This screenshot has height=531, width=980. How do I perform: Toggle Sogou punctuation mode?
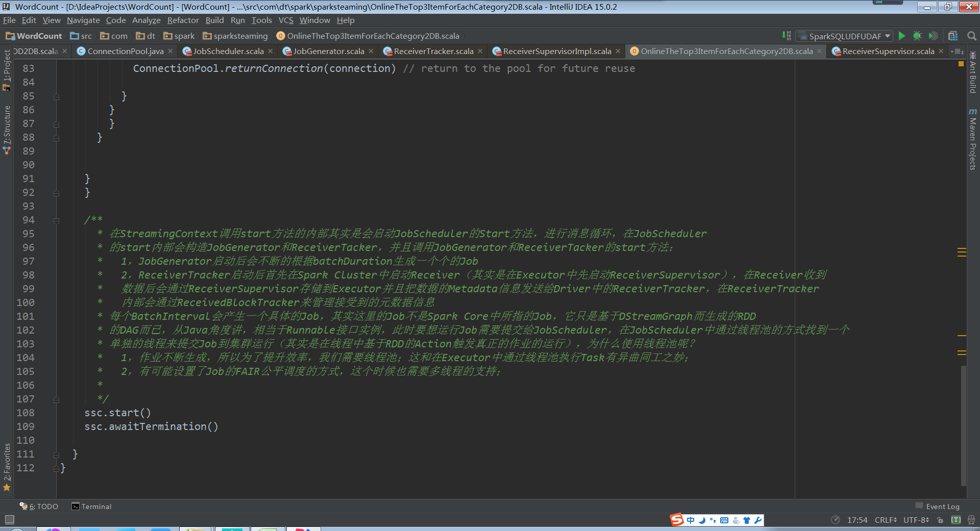pos(713,520)
